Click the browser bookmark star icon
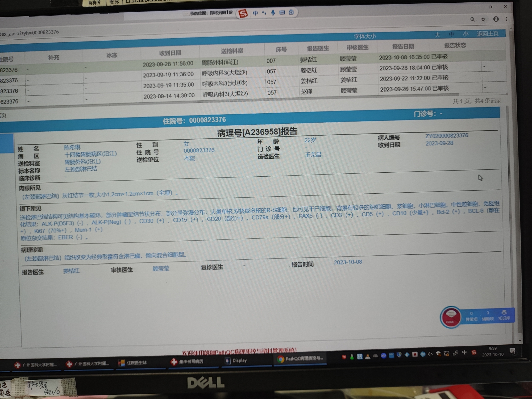Image resolution: width=532 pixels, height=399 pixels. coord(483,19)
